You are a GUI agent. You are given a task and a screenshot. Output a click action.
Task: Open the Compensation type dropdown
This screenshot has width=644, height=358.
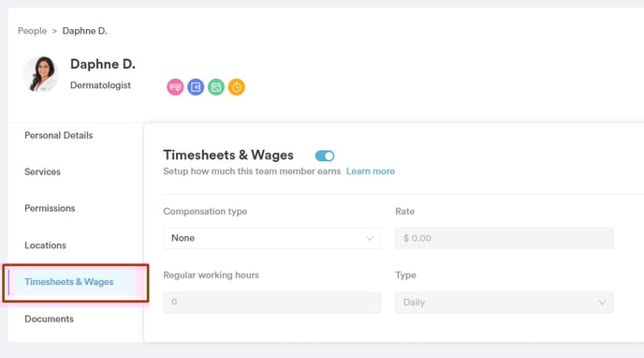click(271, 238)
